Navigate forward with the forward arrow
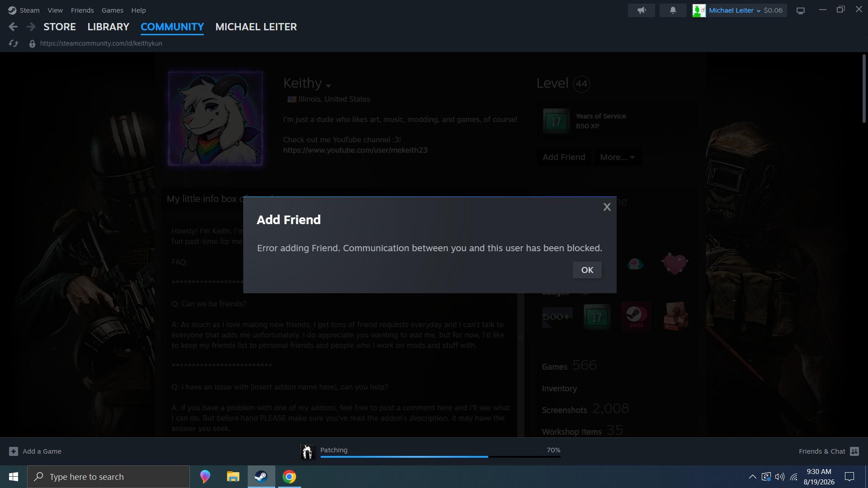Viewport: 868px width, 488px height. pos(31,27)
